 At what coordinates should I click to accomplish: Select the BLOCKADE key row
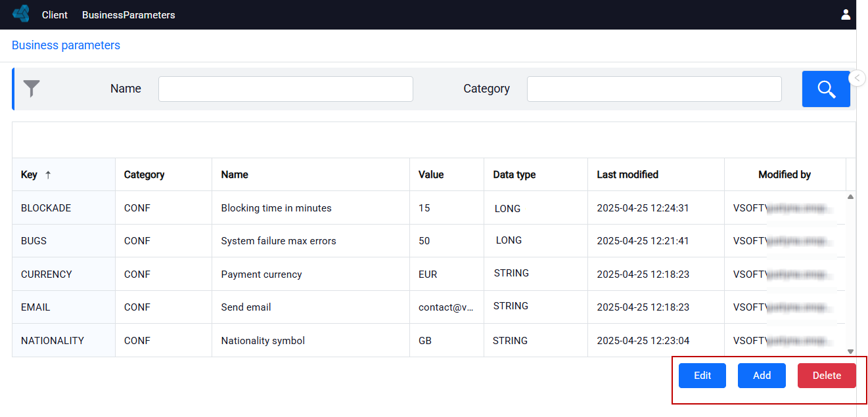coord(64,208)
